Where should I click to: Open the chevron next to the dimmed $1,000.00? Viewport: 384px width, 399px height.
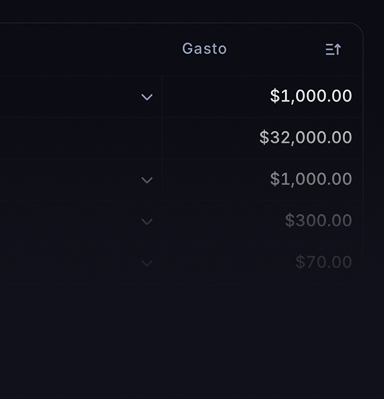click(147, 180)
